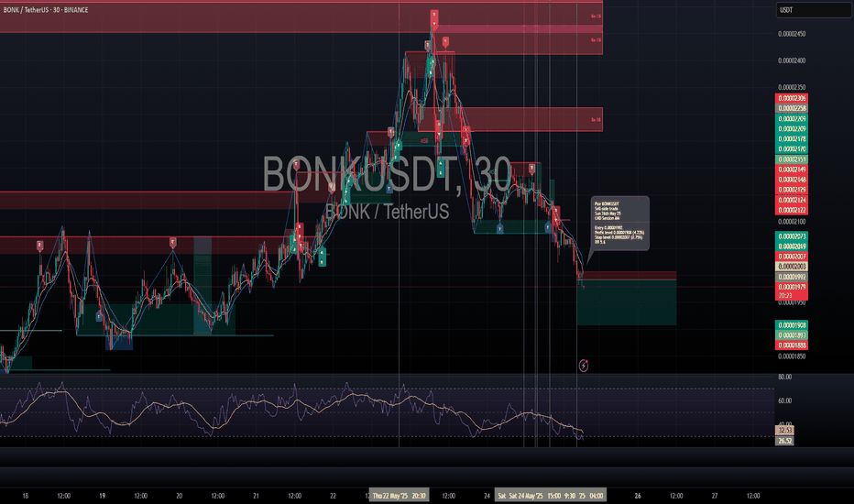Image resolution: width=854 pixels, height=504 pixels.
Task: Select the trade note callout with Entry details
Action: tap(619, 224)
